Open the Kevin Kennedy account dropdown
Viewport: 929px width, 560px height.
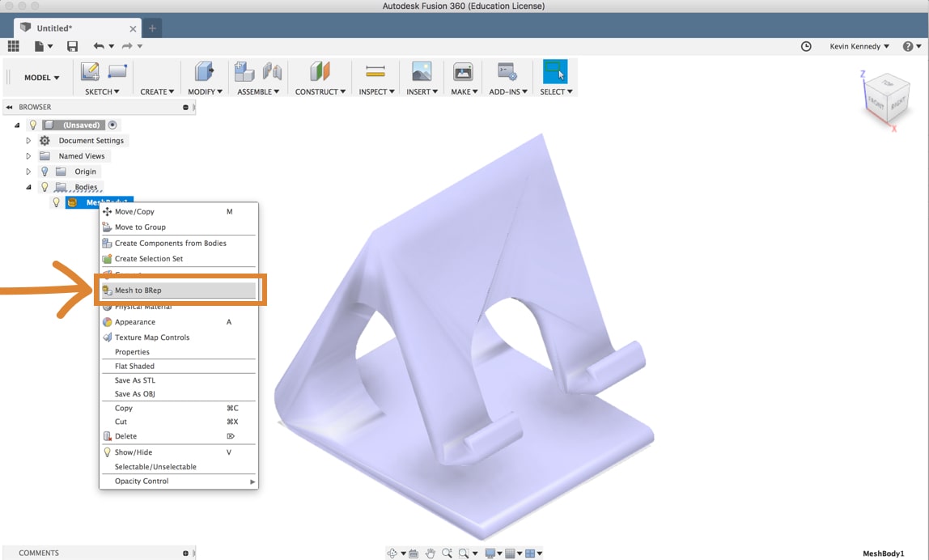(859, 46)
